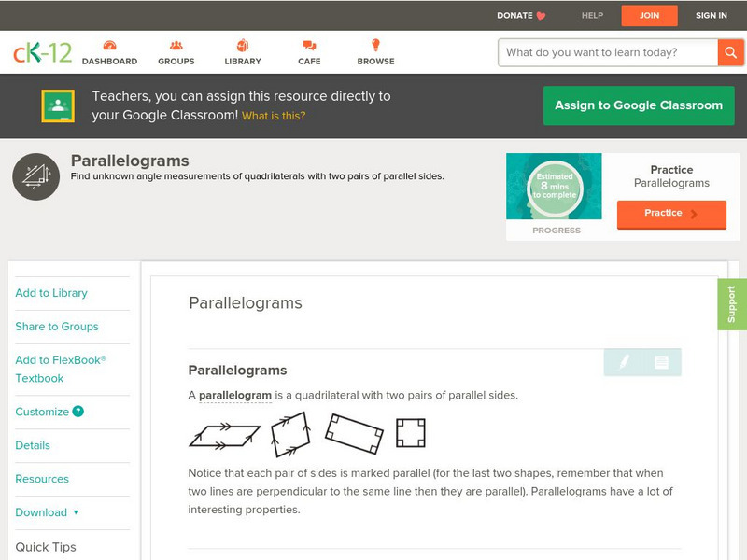Focus the 'What do you want to learn' search field

(607, 52)
